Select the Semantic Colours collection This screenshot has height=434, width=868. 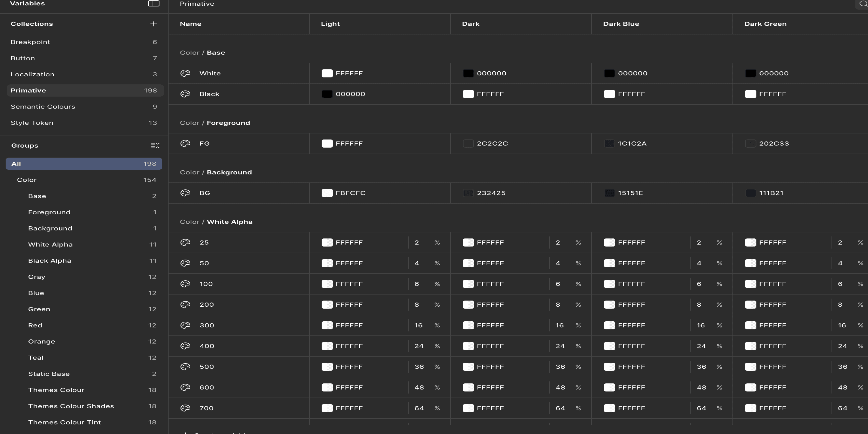coord(43,107)
